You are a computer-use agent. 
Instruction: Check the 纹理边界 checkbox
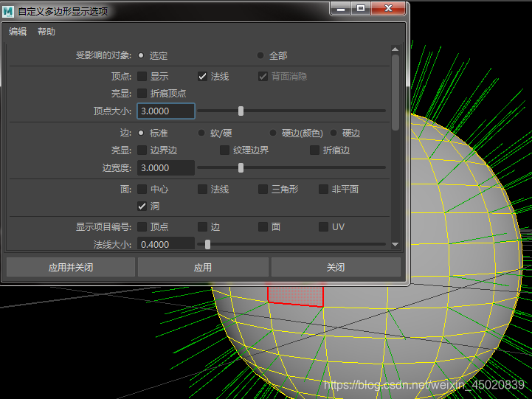224,150
